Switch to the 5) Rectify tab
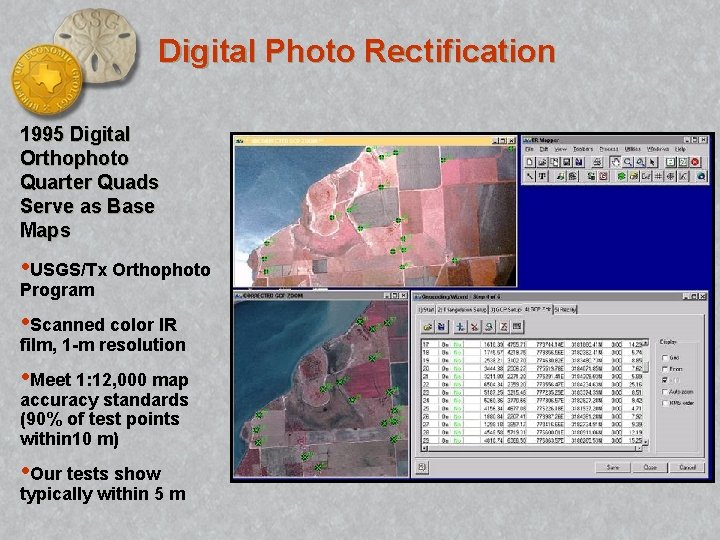This screenshot has height=540, width=720. click(x=565, y=309)
